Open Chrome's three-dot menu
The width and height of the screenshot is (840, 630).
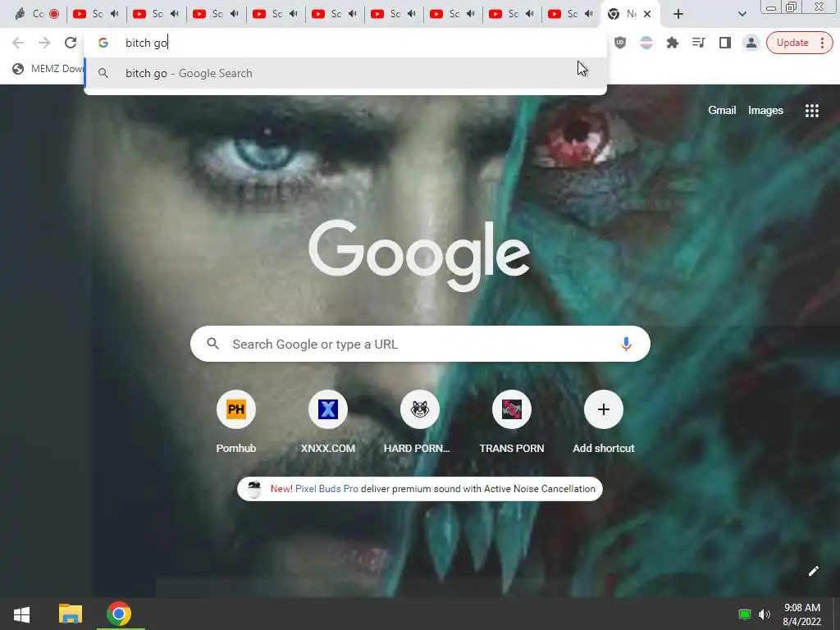(822, 43)
